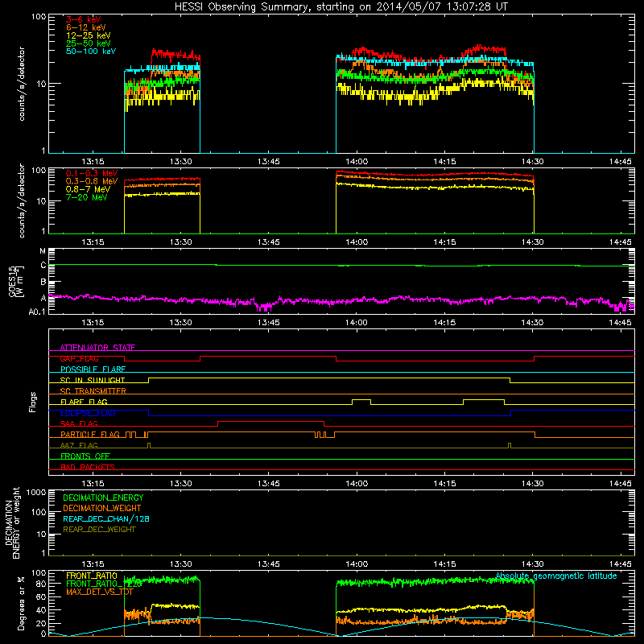Screen dimensions: 644x644
Task: Pick the PARTICLE_FLAG label
Action: 90,434
